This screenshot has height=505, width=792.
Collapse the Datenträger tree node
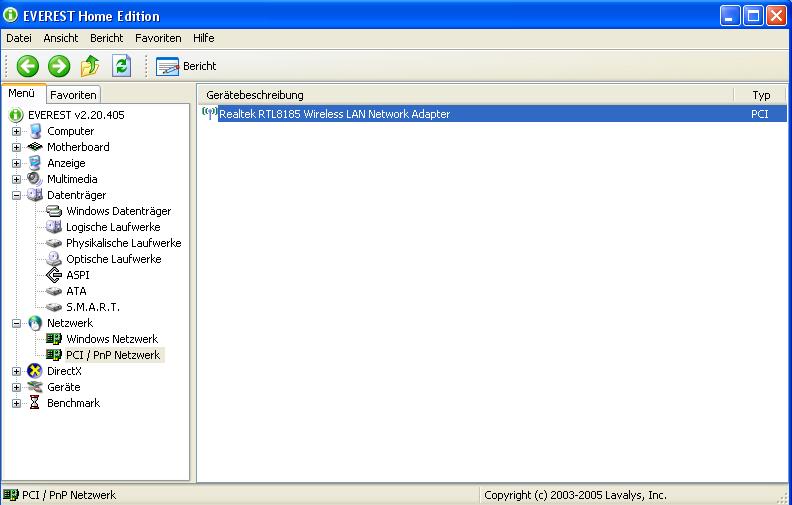16,195
